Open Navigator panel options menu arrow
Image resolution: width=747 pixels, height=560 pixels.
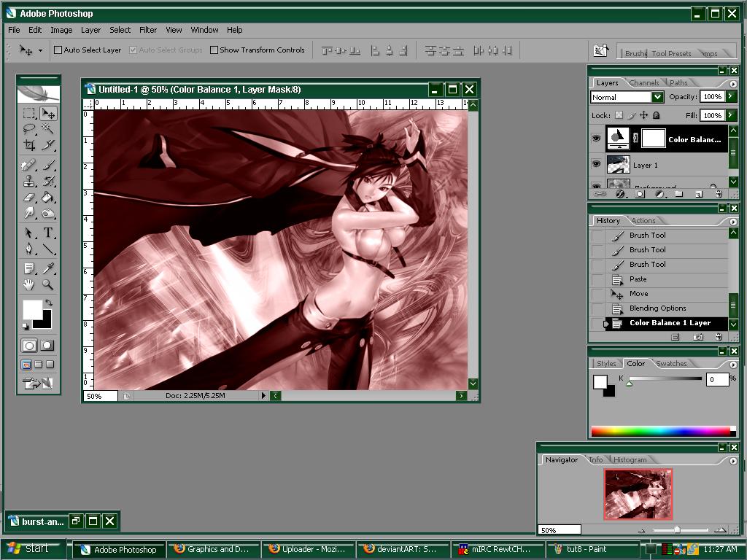(x=732, y=461)
